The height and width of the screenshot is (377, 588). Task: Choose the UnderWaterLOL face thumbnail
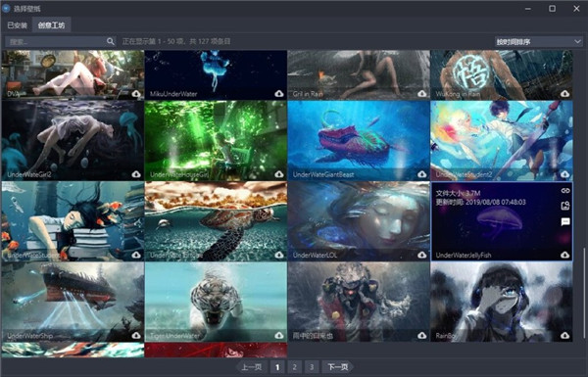359,221
